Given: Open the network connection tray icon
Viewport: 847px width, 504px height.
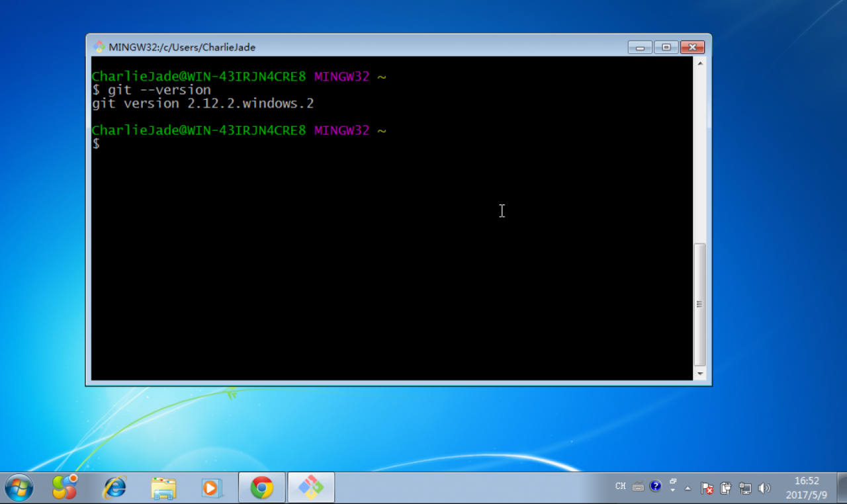Looking at the screenshot, I should click(x=745, y=488).
